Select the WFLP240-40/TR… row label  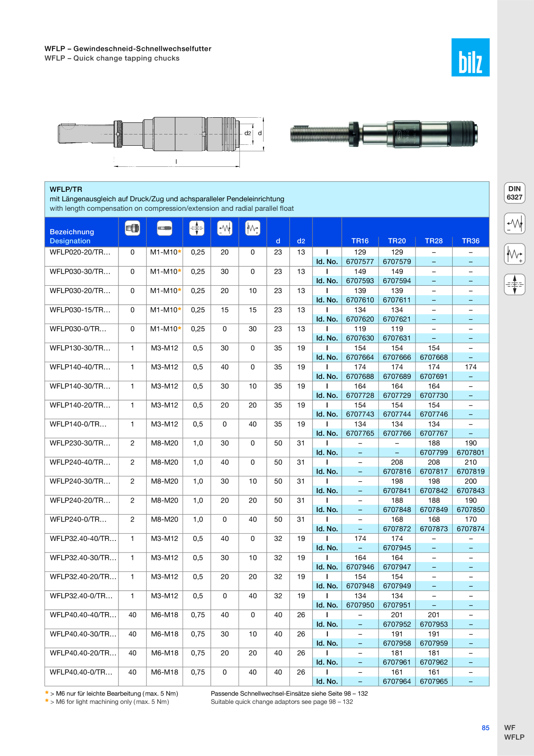click(80, 462)
